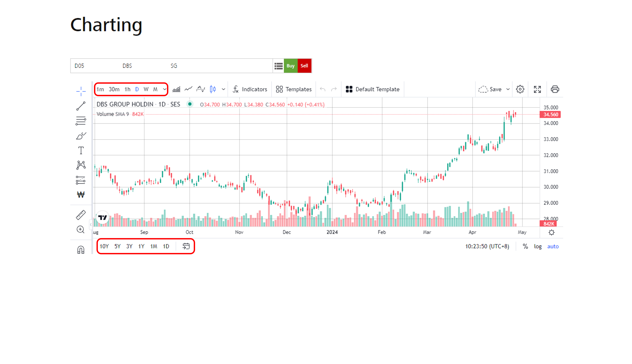Enter fullscreen chart mode
Screen dimensions: 632x364
click(537, 89)
